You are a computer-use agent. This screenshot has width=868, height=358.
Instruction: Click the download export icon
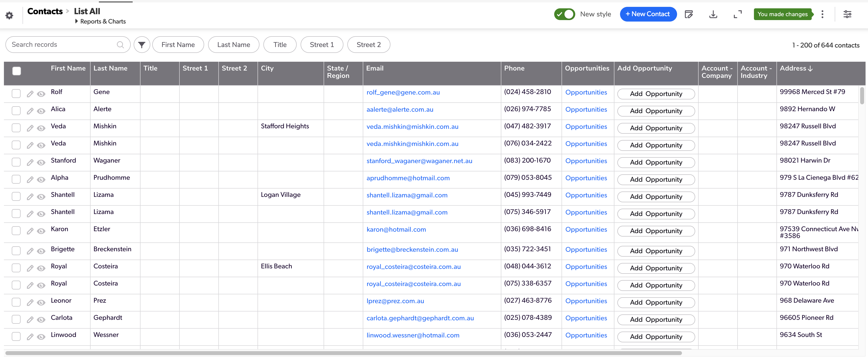pyautogui.click(x=713, y=14)
